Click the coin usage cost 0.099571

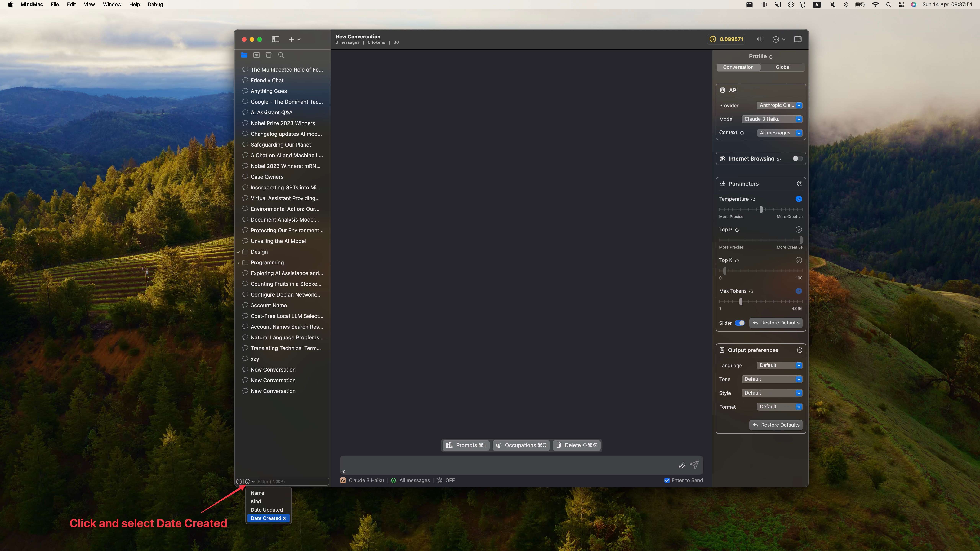coord(726,39)
